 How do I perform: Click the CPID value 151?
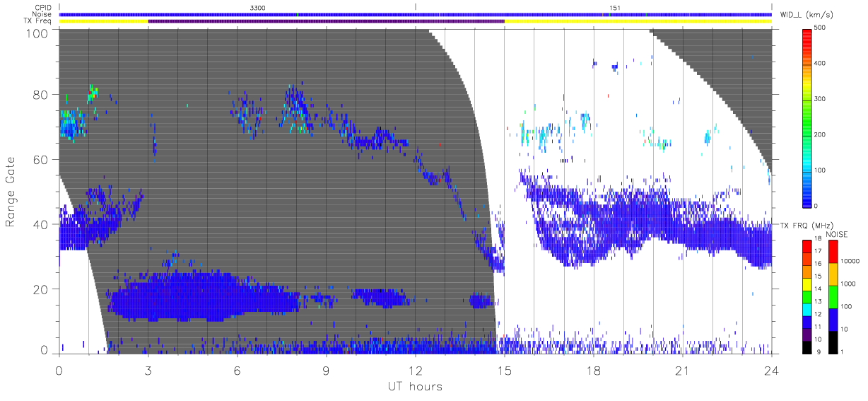click(615, 8)
